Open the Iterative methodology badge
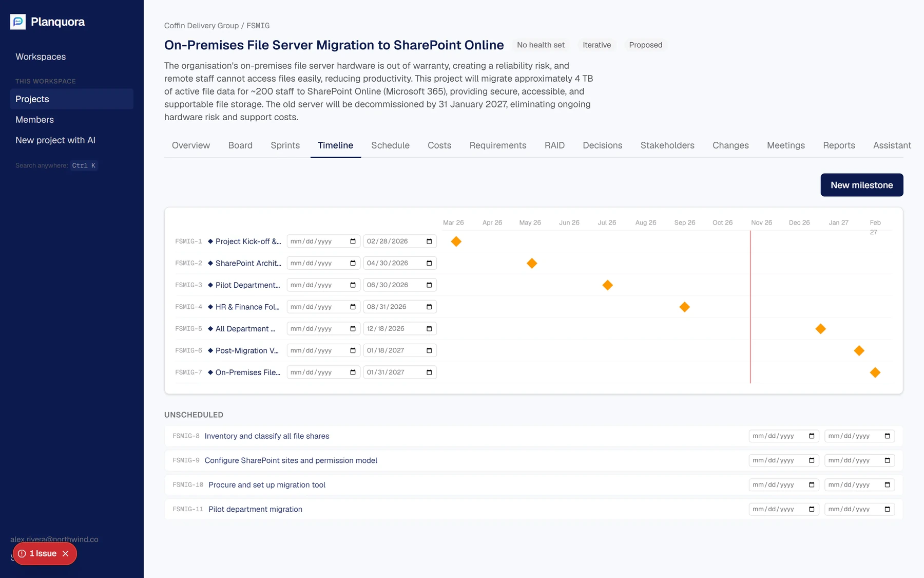924x578 pixels. click(596, 45)
